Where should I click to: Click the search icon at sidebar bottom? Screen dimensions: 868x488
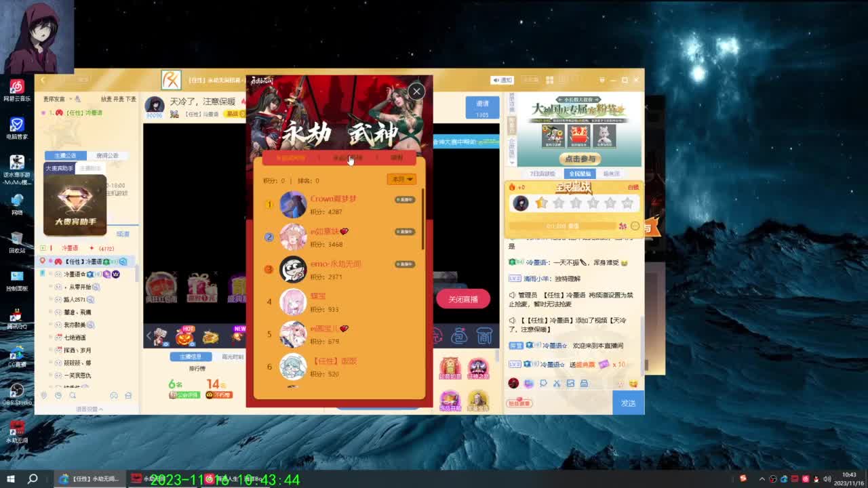tap(73, 395)
